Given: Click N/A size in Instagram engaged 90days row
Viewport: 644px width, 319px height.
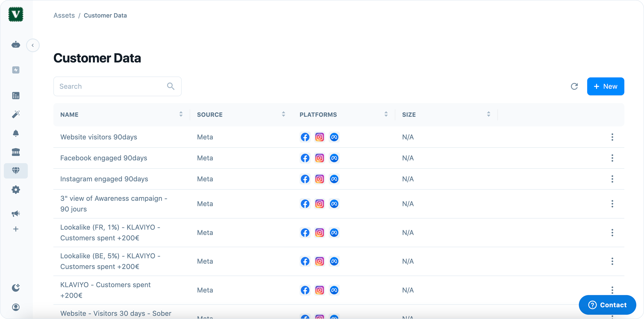Looking at the screenshot, I should coord(408,179).
